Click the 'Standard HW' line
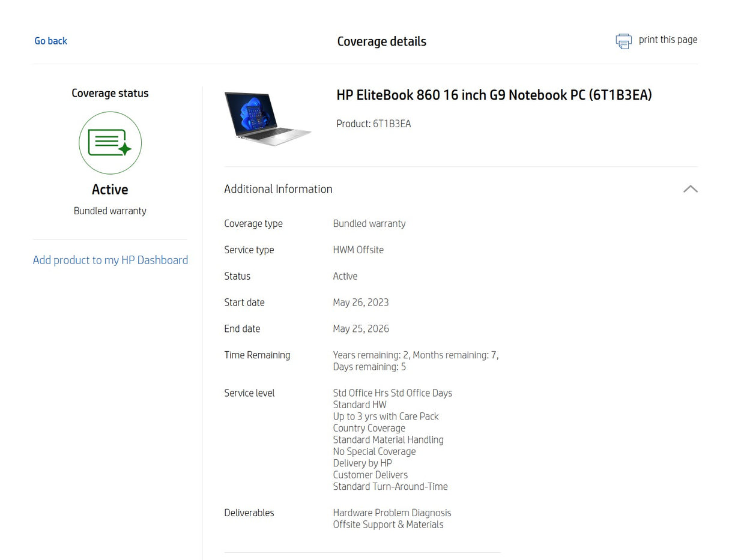Image resolution: width=729 pixels, height=560 pixels. (x=360, y=405)
